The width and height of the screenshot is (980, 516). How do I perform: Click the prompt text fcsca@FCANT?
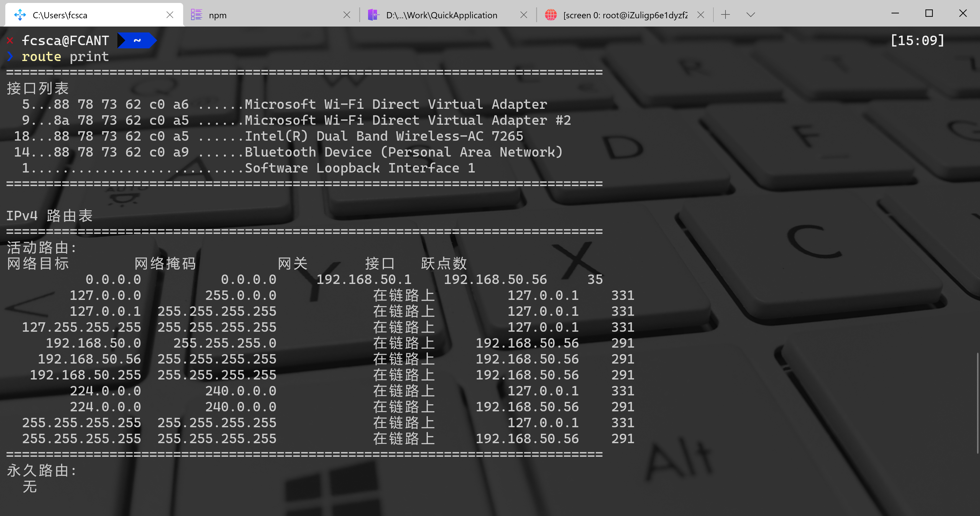tap(65, 41)
